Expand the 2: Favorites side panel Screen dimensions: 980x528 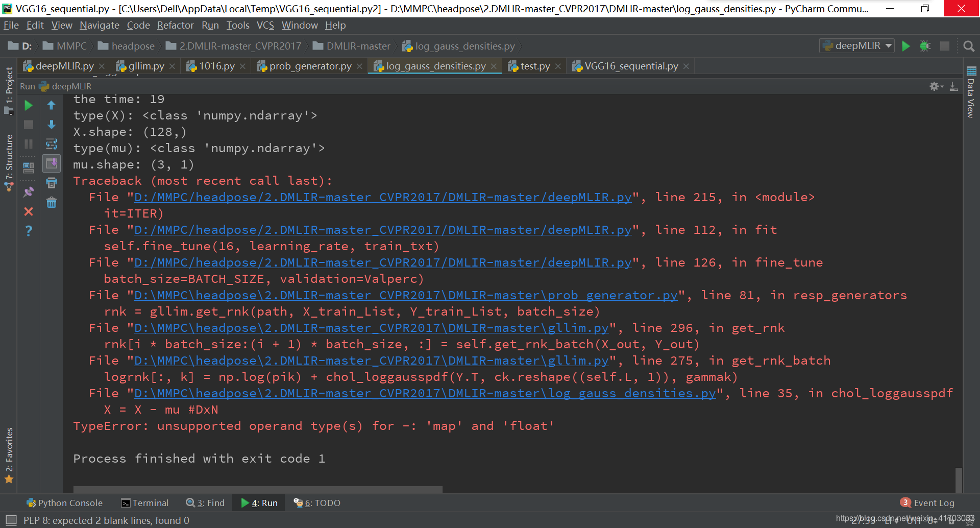(x=9, y=454)
